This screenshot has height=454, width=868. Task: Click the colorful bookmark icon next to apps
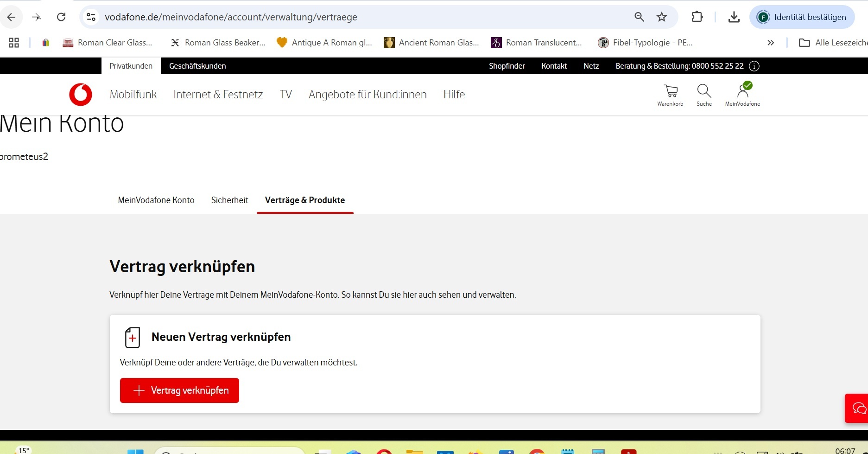pyautogui.click(x=45, y=43)
